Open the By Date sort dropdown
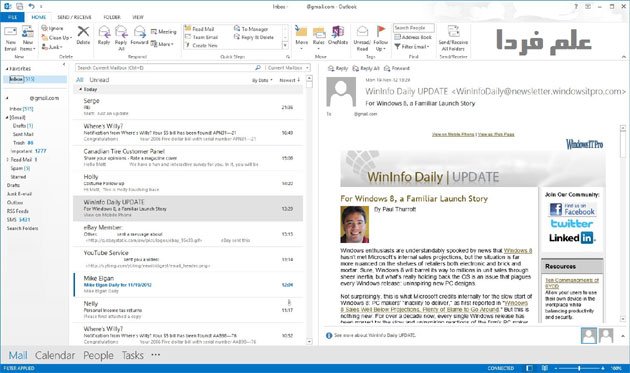 (x=262, y=80)
